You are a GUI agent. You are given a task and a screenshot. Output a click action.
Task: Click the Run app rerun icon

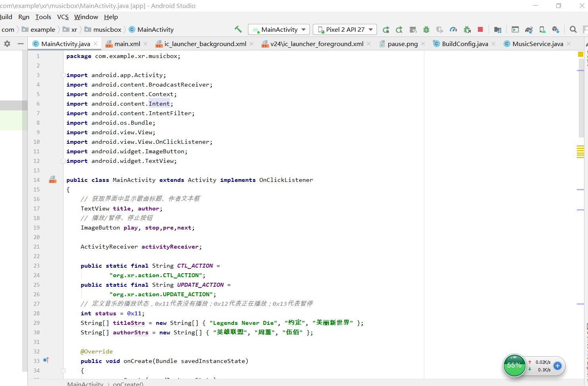386,30
